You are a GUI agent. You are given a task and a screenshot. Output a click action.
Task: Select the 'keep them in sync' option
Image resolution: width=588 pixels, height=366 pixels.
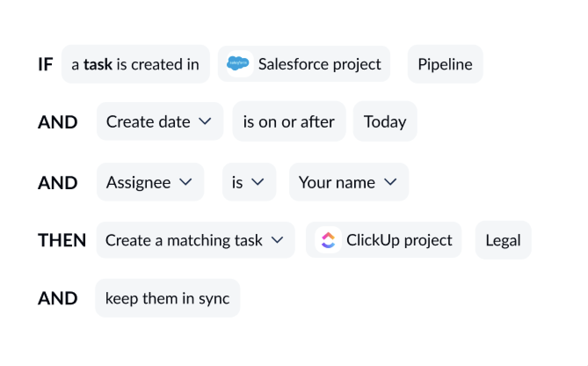[167, 298]
